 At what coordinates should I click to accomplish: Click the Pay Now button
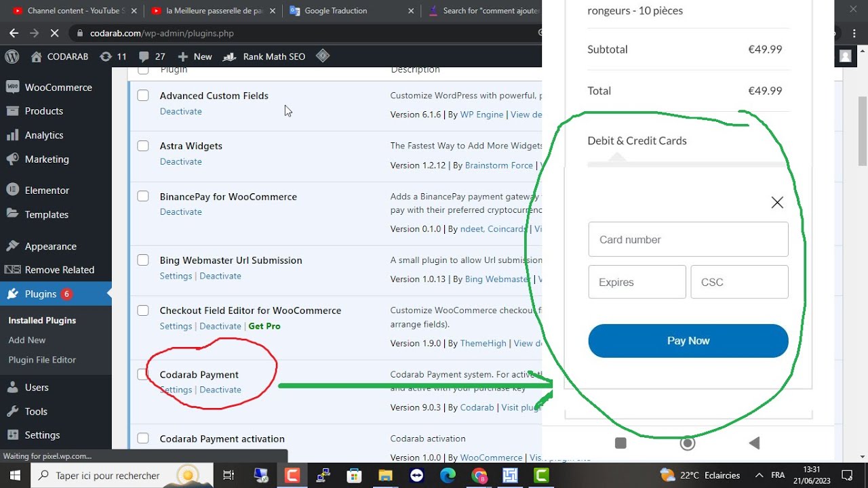688,341
